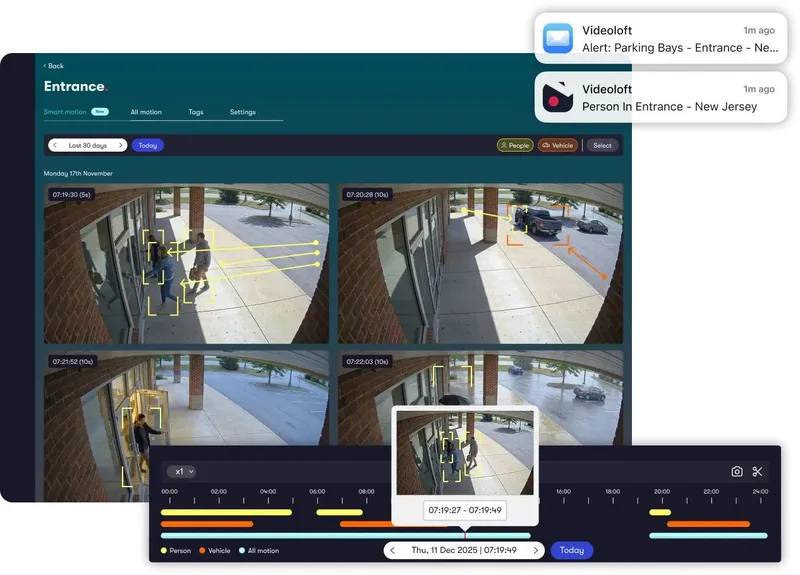Step timeline forward with right chevron
This screenshot has width=800, height=575.
click(x=536, y=550)
